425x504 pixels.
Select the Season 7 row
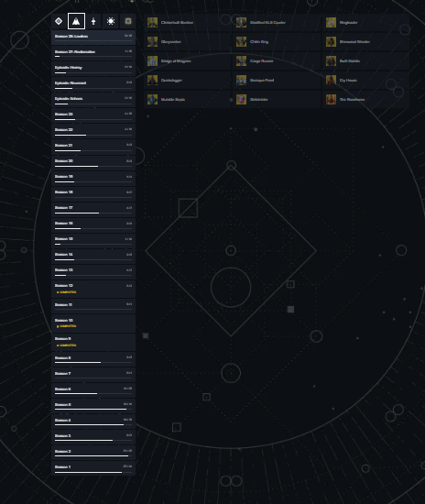(93, 375)
